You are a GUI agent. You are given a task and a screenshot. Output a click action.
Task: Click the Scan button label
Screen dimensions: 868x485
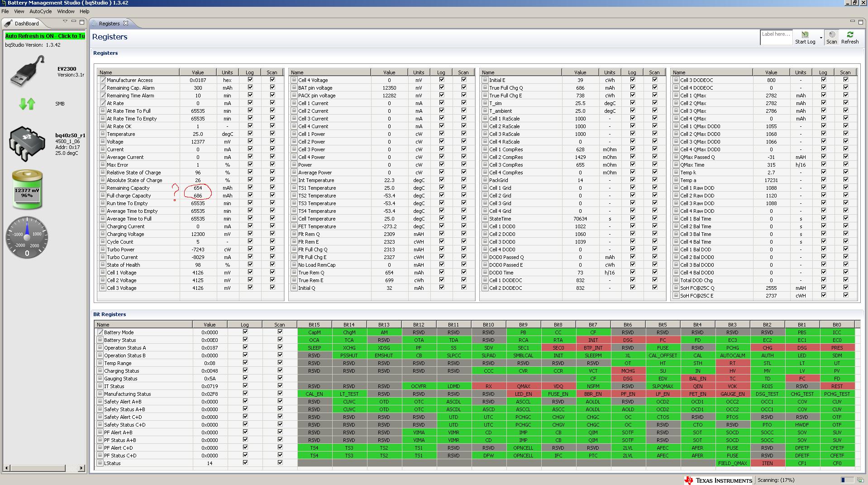click(832, 42)
